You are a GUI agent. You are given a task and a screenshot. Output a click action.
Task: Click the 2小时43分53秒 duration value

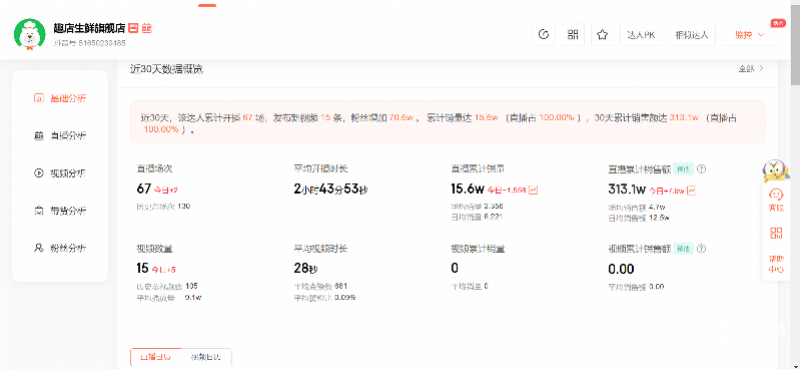click(x=331, y=189)
